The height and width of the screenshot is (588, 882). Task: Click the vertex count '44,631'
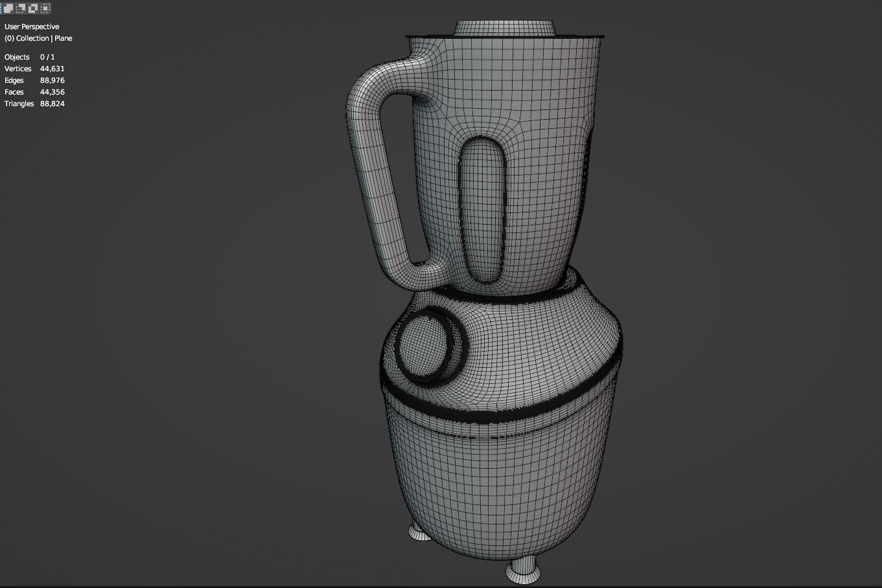[x=52, y=69]
